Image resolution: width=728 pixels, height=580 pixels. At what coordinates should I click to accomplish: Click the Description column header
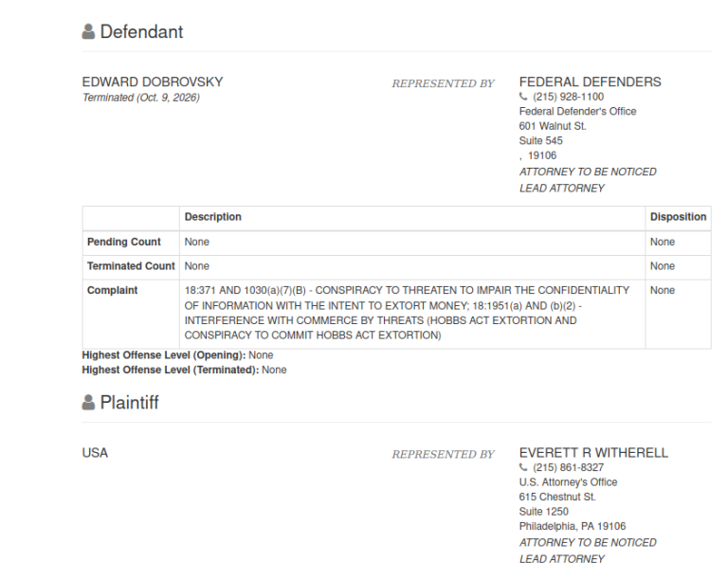(213, 217)
